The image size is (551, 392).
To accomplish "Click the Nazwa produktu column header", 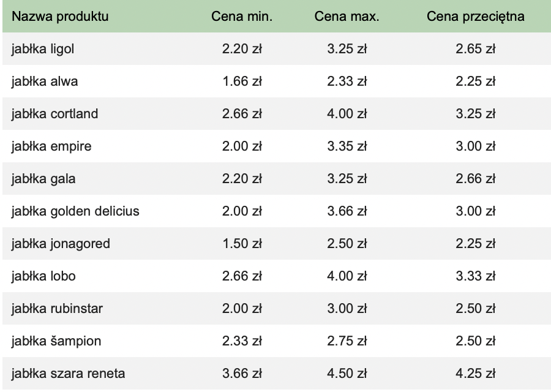I will 60,17.
